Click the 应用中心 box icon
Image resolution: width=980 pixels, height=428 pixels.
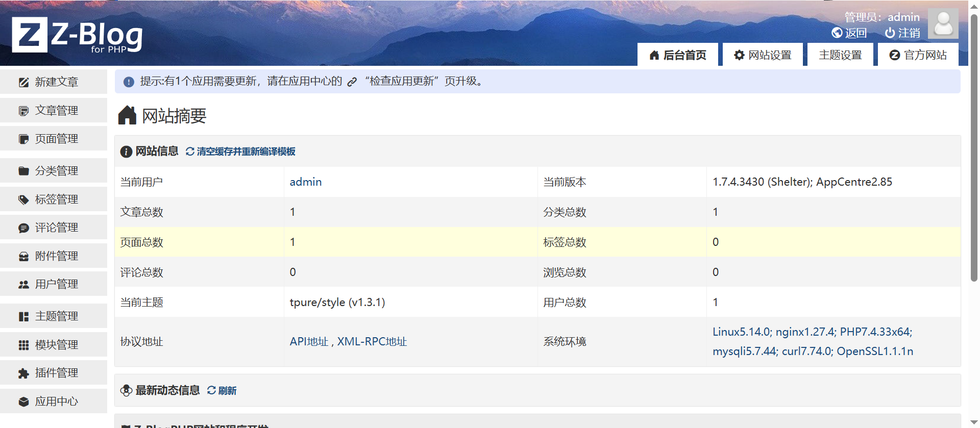point(23,401)
